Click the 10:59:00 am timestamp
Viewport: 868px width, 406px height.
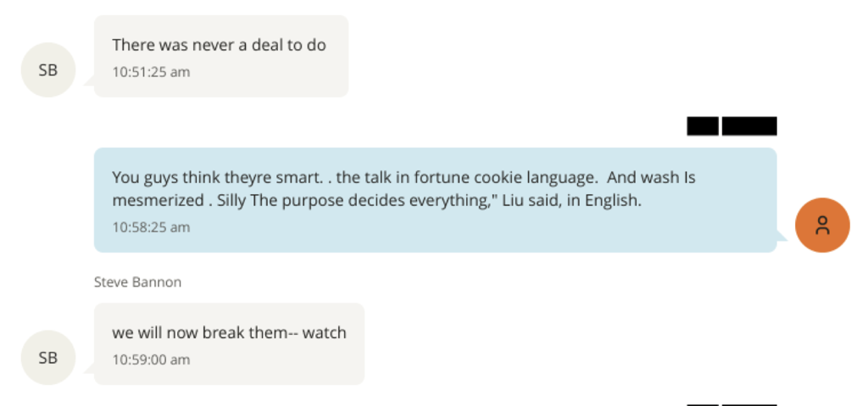point(151,359)
